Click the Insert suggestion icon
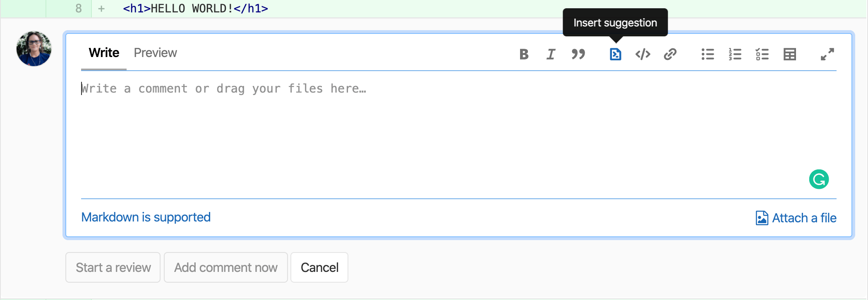Screen dimensions: 868x300 click(x=615, y=54)
